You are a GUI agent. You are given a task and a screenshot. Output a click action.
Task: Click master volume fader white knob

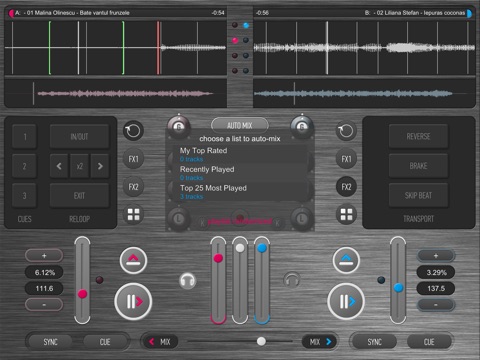click(x=240, y=248)
